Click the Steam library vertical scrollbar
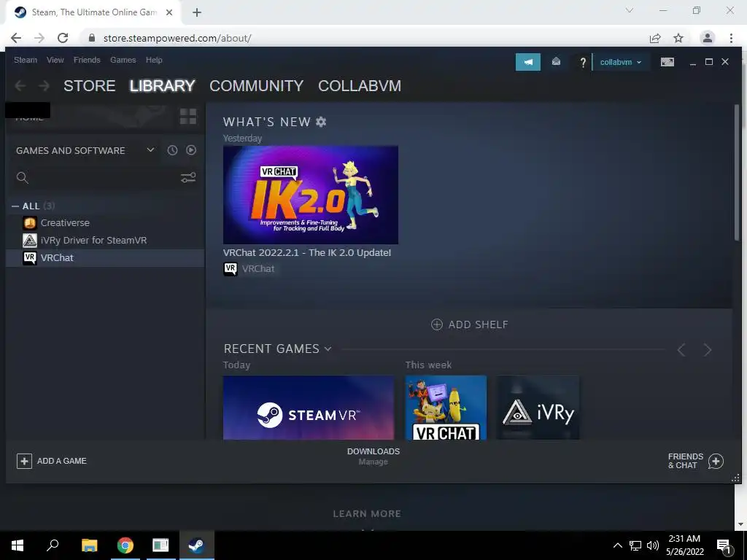Viewport: 747px width, 560px height. [736, 174]
